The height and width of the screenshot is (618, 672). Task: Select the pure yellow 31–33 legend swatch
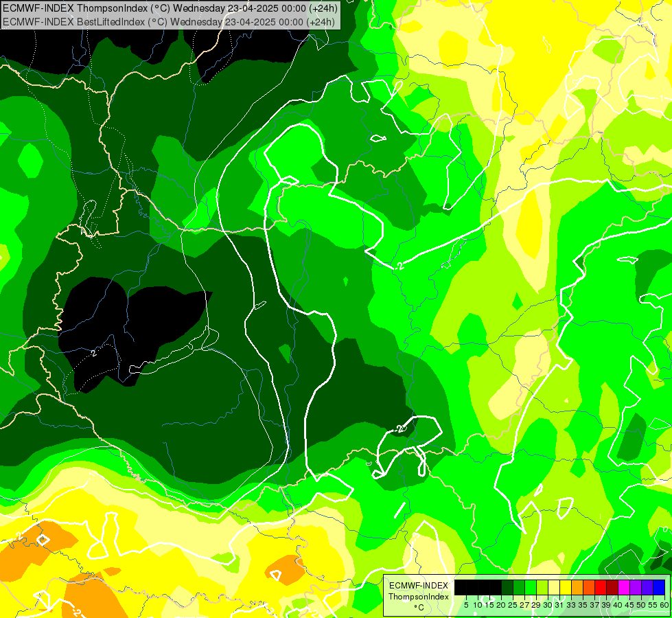[x=566, y=587]
